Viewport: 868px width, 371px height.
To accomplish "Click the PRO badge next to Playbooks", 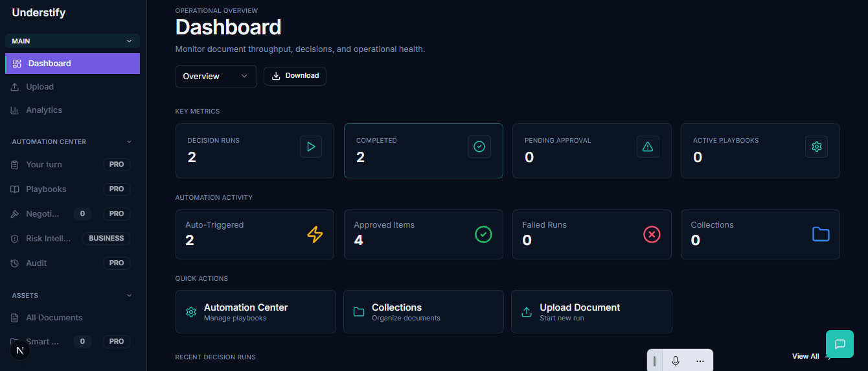I will (117, 189).
